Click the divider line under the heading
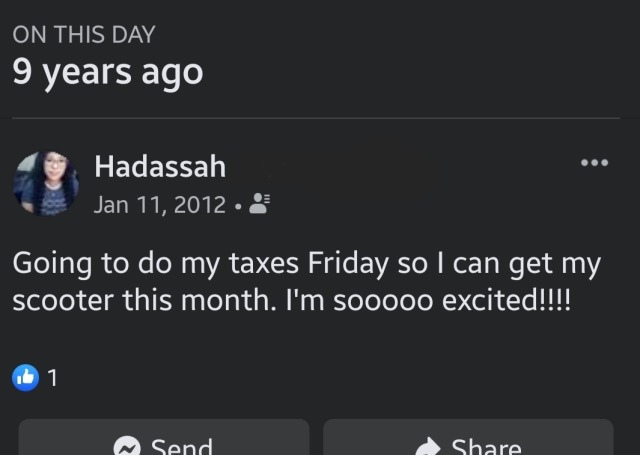This screenshot has width=640, height=455. [x=320, y=118]
